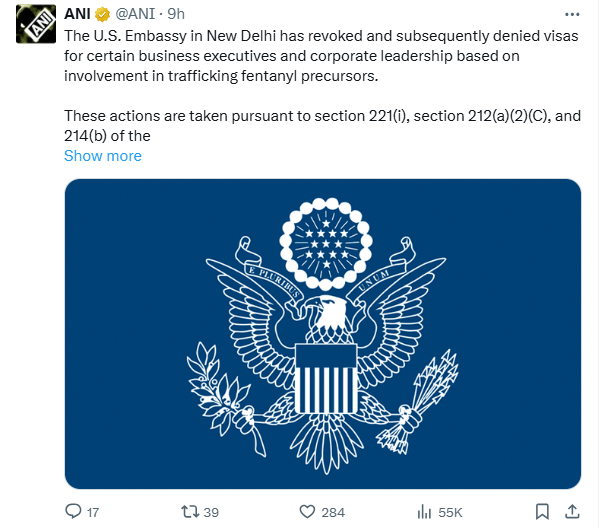This screenshot has width=609, height=528.
Task: Open the US seal eagle image
Action: click(323, 334)
